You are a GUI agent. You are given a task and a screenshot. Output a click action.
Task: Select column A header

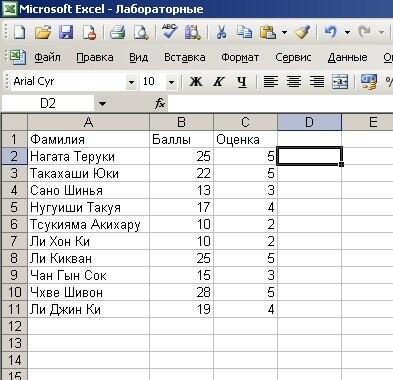point(88,122)
